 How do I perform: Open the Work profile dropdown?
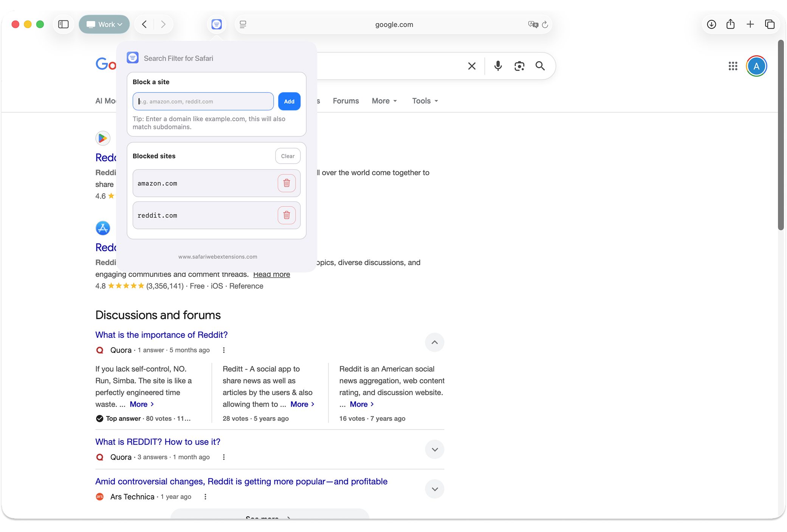tap(104, 25)
